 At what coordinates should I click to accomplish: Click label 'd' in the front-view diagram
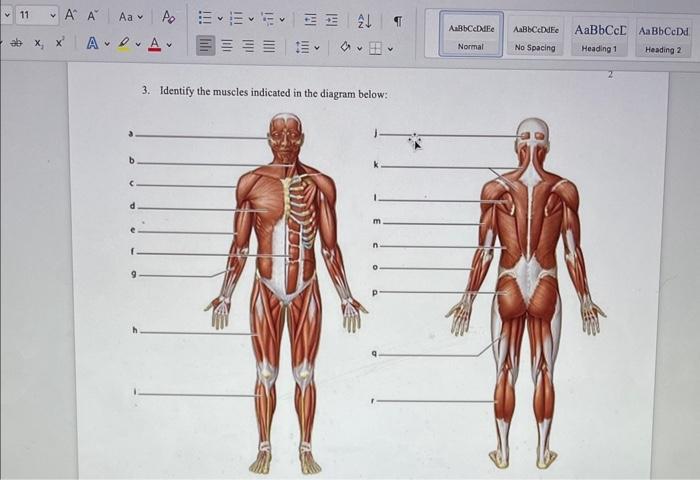(132, 206)
